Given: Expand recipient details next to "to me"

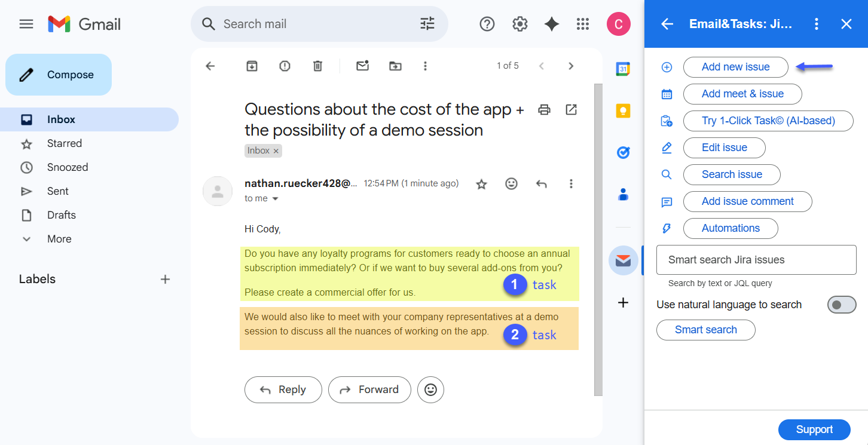Looking at the screenshot, I should (276, 198).
